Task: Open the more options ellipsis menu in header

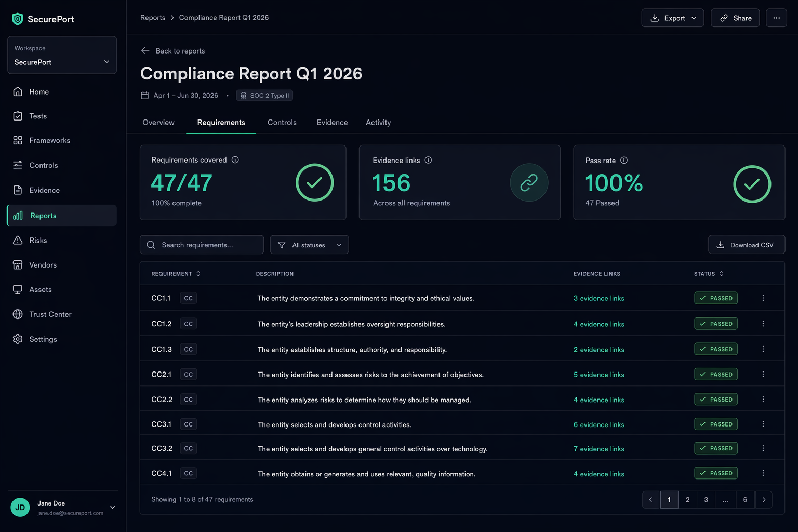Action: [776, 18]
